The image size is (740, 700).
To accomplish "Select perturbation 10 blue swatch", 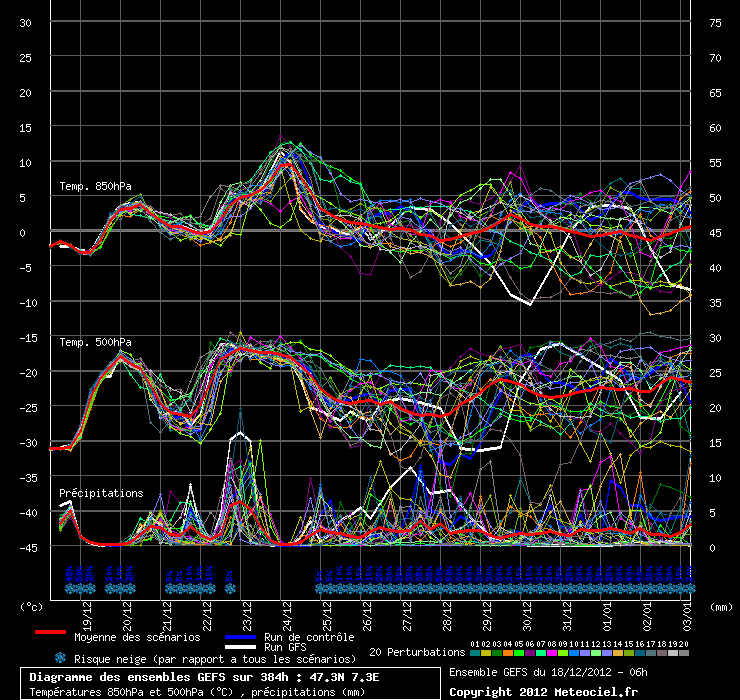I will (x=574, y=652).
